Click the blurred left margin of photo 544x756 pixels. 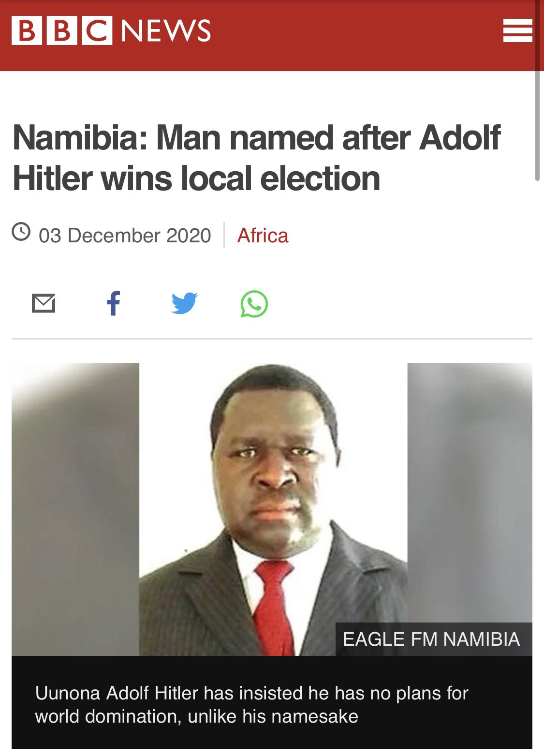coord(75,509)
